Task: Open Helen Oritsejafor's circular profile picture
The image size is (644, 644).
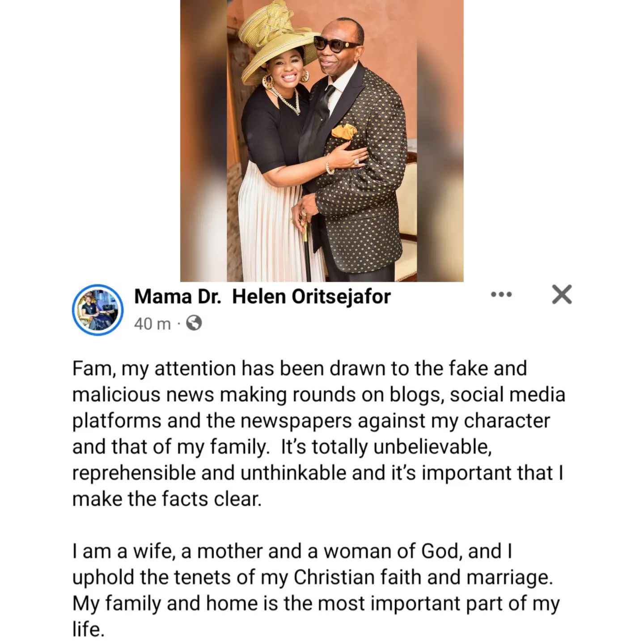Action: click(98, 309)
